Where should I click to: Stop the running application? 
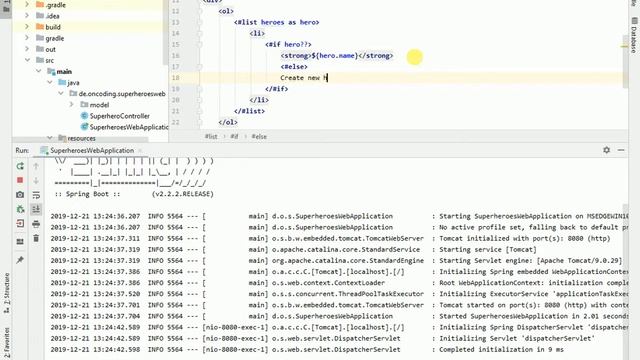[x=20, y=180]
